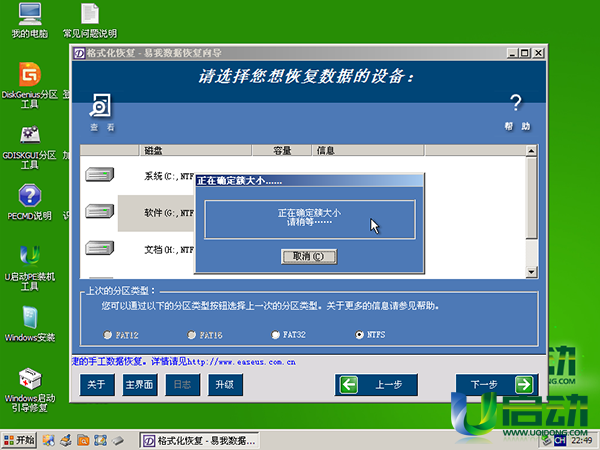This screenshot has height=450, width=600.
Task: Click the green right arrow icon on 下一步
Action: tap(524, 385)
